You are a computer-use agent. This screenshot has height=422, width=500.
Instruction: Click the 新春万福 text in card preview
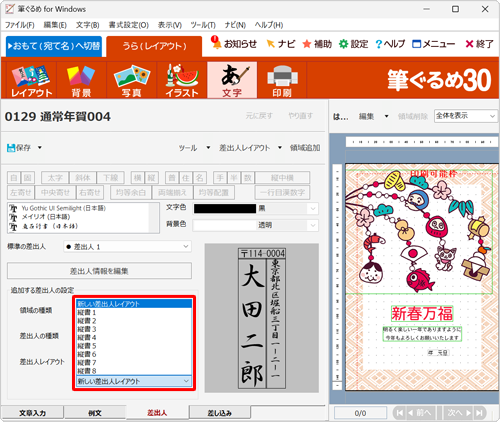(422, 314)
